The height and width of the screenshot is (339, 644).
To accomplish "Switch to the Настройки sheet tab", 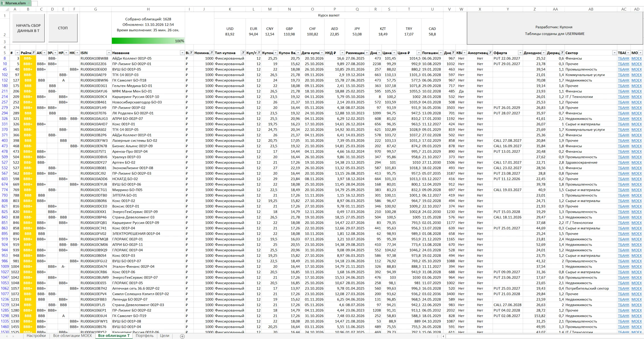I will click(x=36, y=336).
